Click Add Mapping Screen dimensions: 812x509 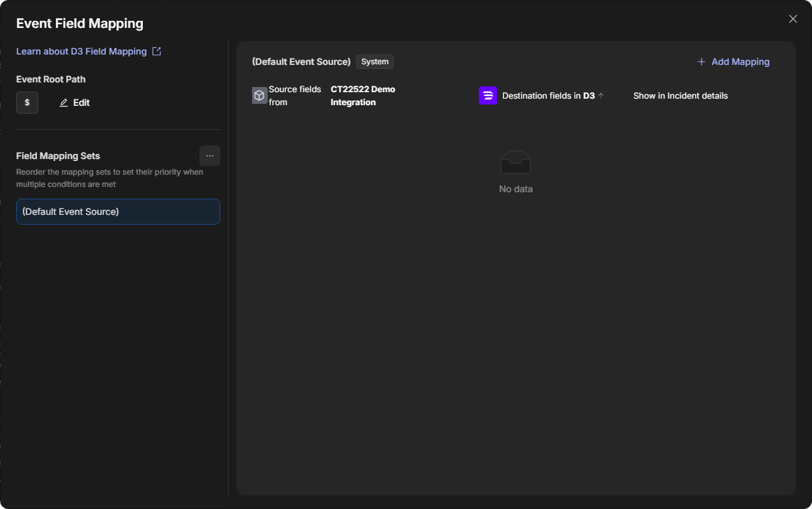(x=733, y=62)
